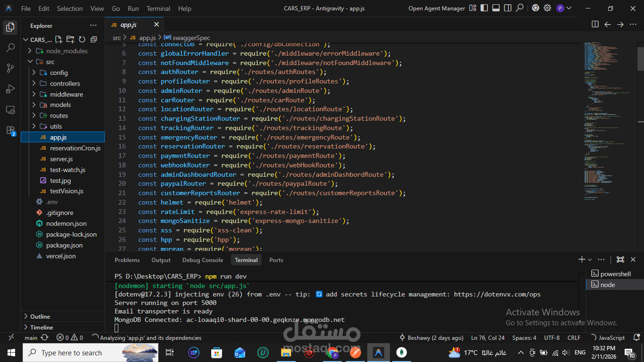Split the editor right
Image resolution: width=644 pixels, height=362 pixels.
595,25
